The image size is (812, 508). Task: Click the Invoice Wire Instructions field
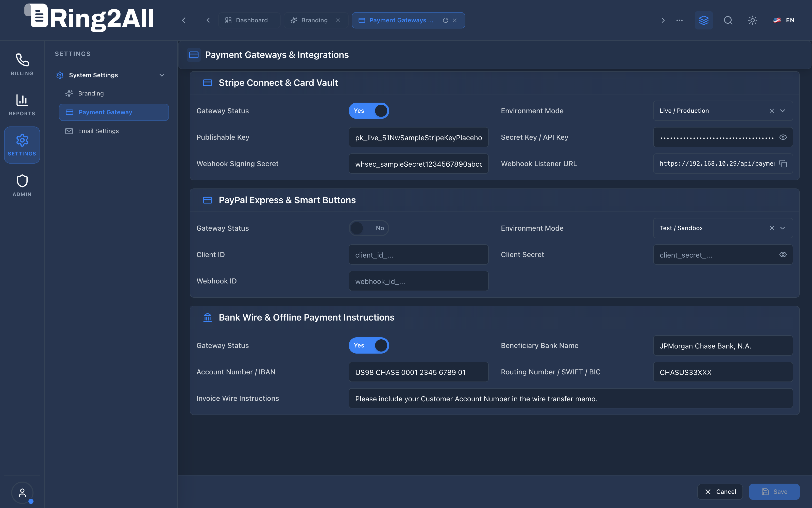[571, 399]
